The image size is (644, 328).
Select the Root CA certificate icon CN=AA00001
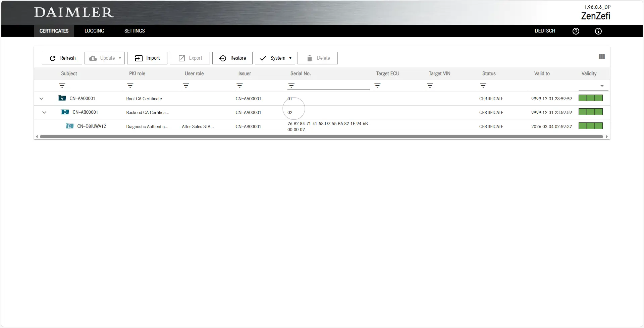62,98
